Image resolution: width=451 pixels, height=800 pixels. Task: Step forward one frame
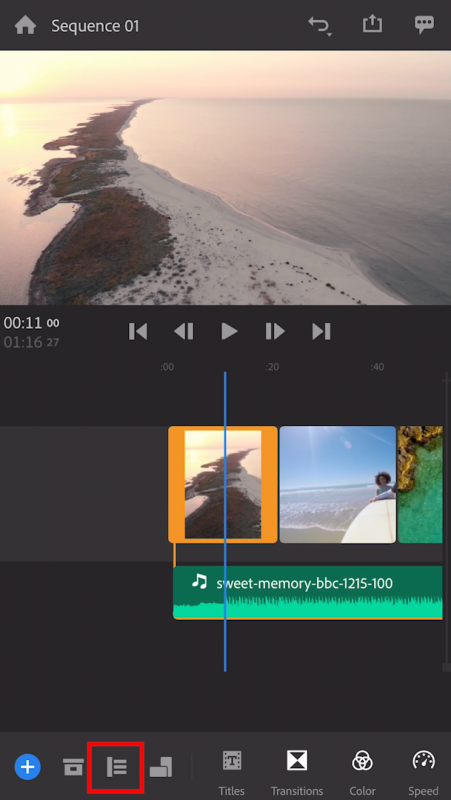click(x=275, y=332)
